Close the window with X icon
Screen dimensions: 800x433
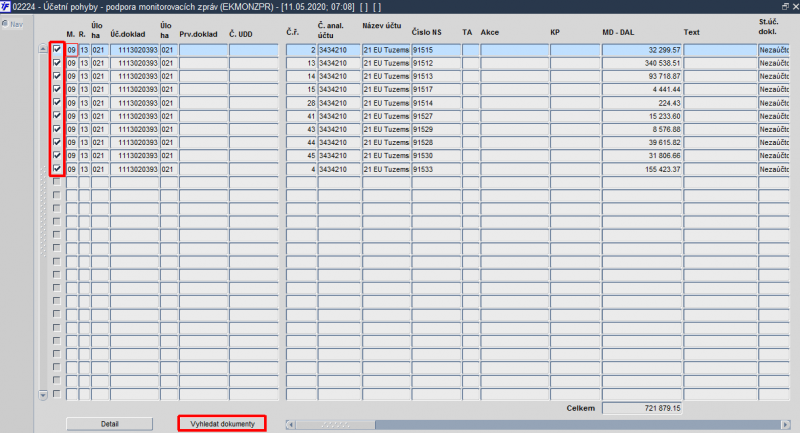tap(795, 6)
